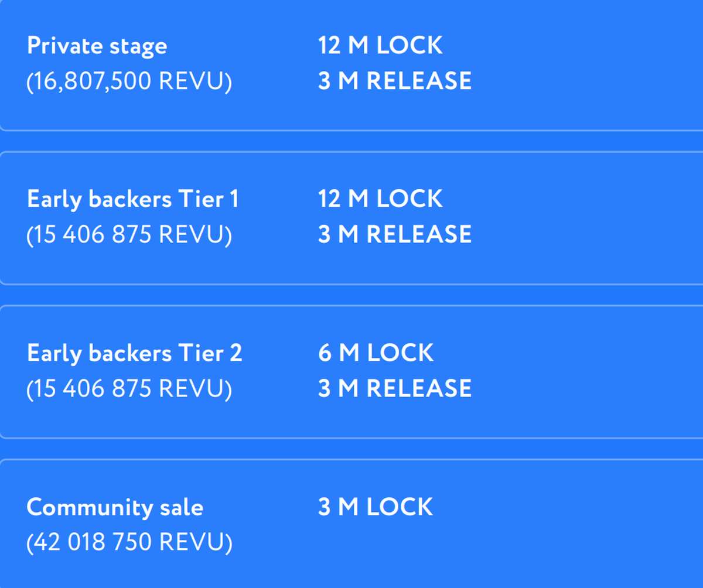Click the empty area below 3 M LOCK in Community sale

[x=376, y=545]
